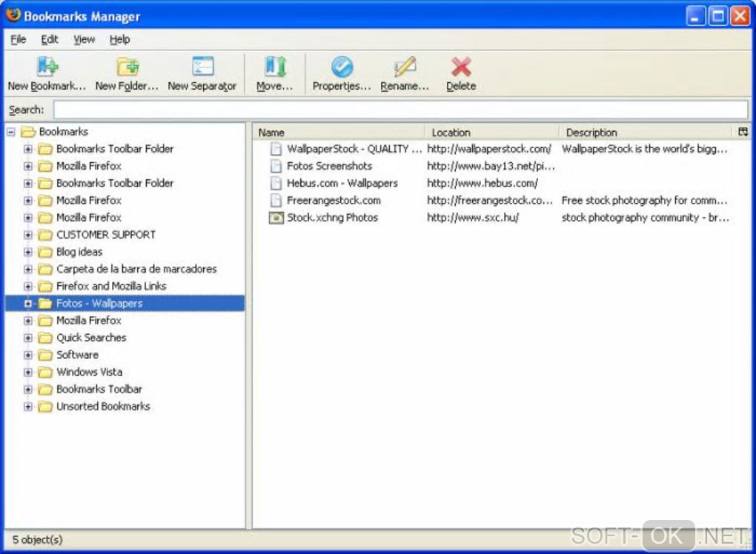Click the favicon beside Stock.xchng Photos
This screenshot has height=554, width=756.
pos(276,218)
